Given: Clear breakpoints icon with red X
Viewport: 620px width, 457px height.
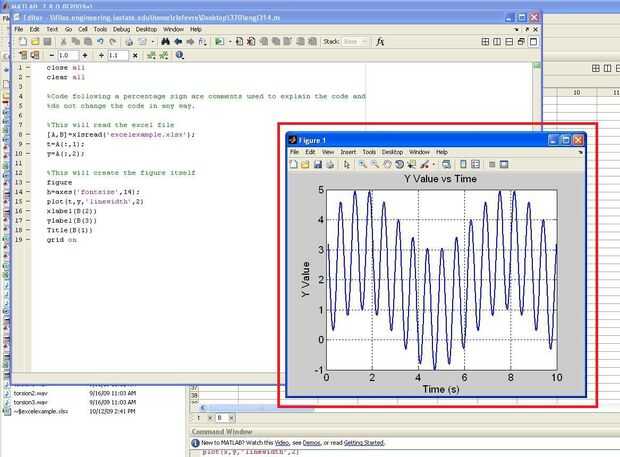Looking at the screenshot, I should click(x=251, y=42).
